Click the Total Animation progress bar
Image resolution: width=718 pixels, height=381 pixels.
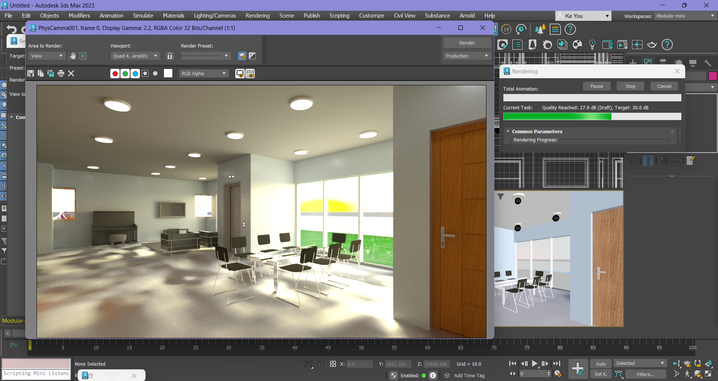(x=592, y=98)
